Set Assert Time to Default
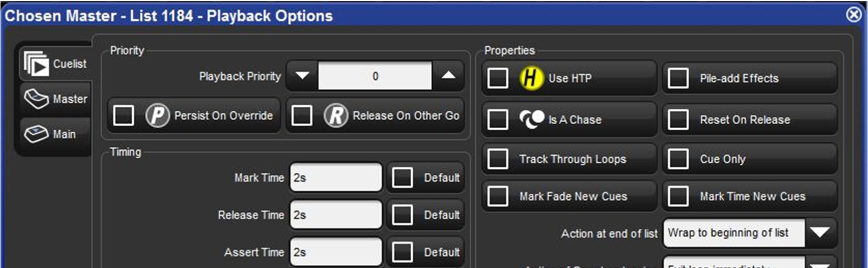This screenshot has width=868, height=268. pos(402,252)
